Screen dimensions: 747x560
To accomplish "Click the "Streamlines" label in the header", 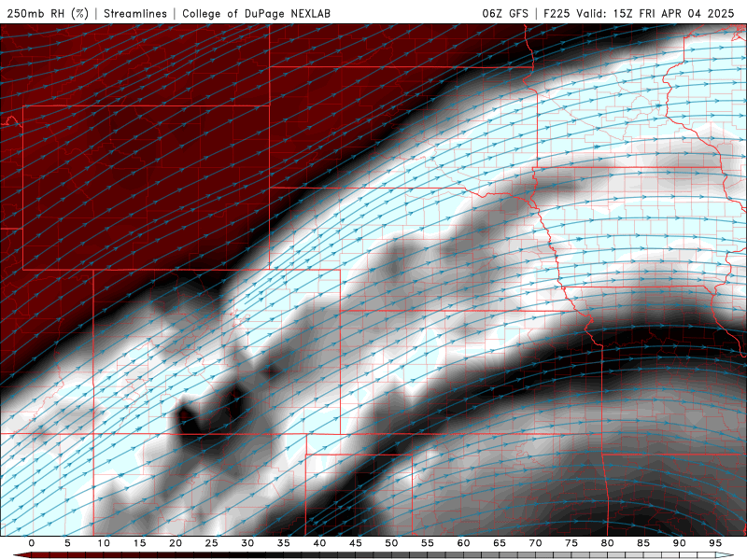I will click(135, 13).
